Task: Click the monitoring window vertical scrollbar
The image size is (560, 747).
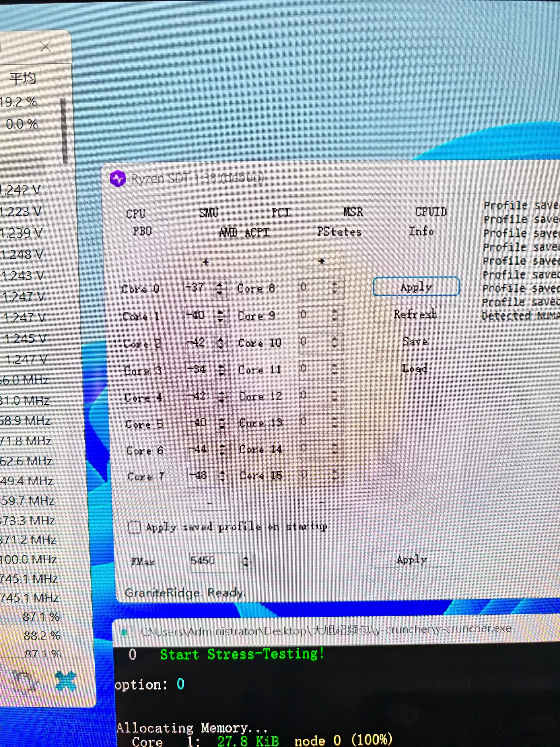Action: (64, 130)
